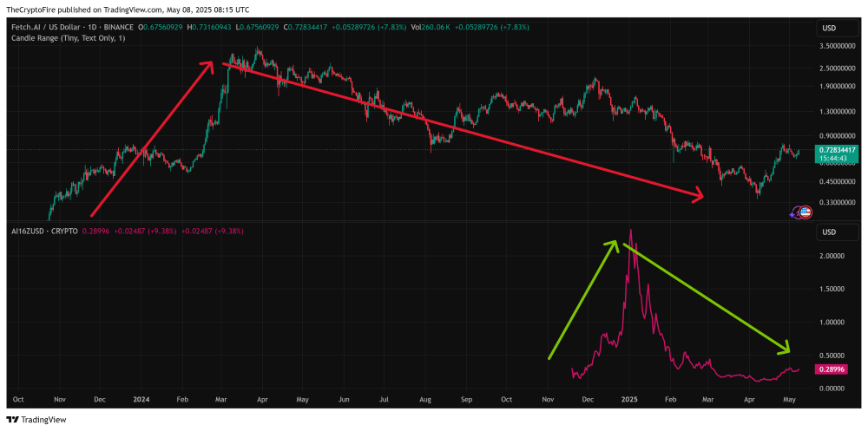Click the purple lightning event icon
Image resolution: width=868 pixels, height=431 pixels.
pos(795,212)
